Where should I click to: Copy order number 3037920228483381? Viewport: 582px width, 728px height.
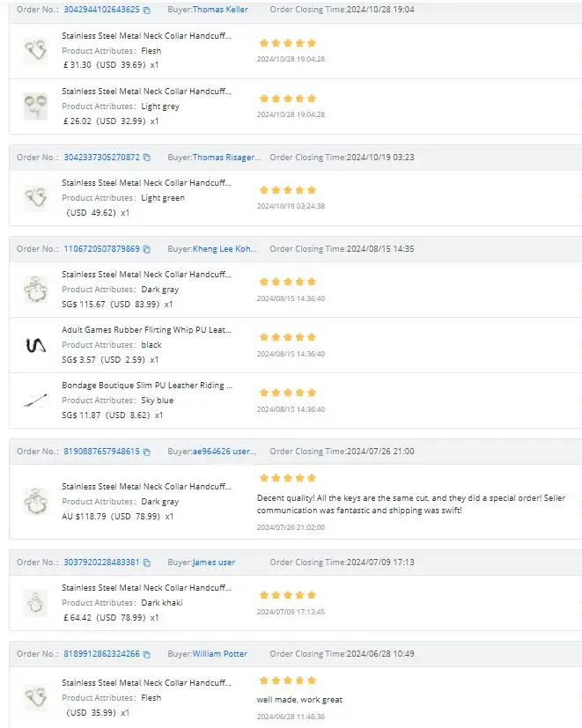point(147,563)
